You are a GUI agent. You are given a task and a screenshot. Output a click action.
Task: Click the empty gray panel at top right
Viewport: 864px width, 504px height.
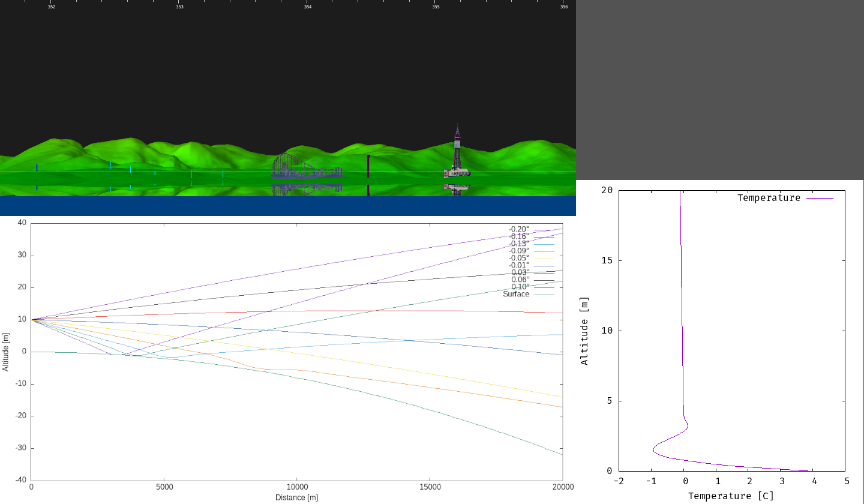coord(720,90)
